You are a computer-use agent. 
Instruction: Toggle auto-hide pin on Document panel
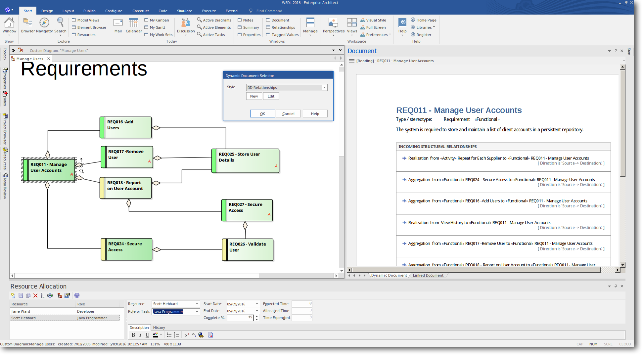tap(616, 51)
